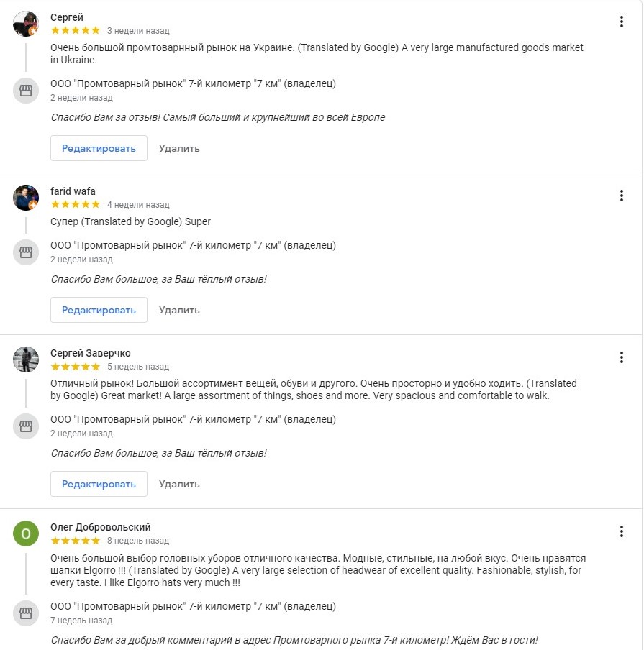Delete the owner reply to farid wafa
Screen dimensions: 644x650
point(179,310)
